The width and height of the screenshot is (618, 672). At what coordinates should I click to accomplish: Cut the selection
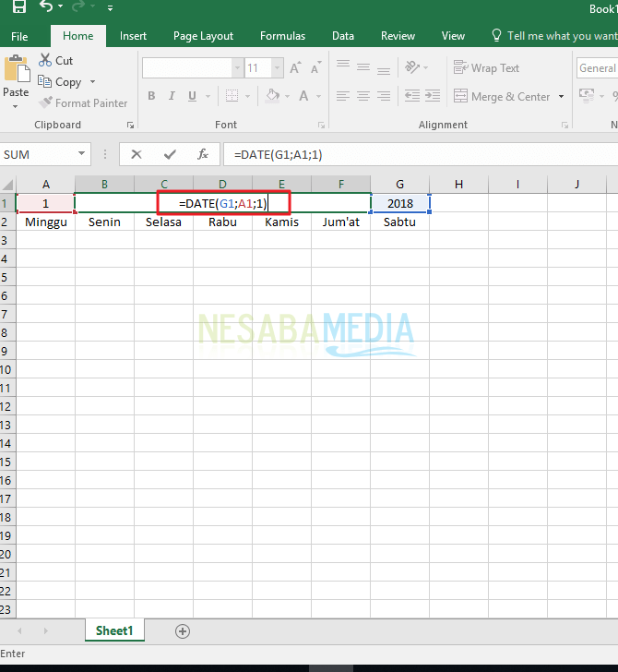[55, 60]
